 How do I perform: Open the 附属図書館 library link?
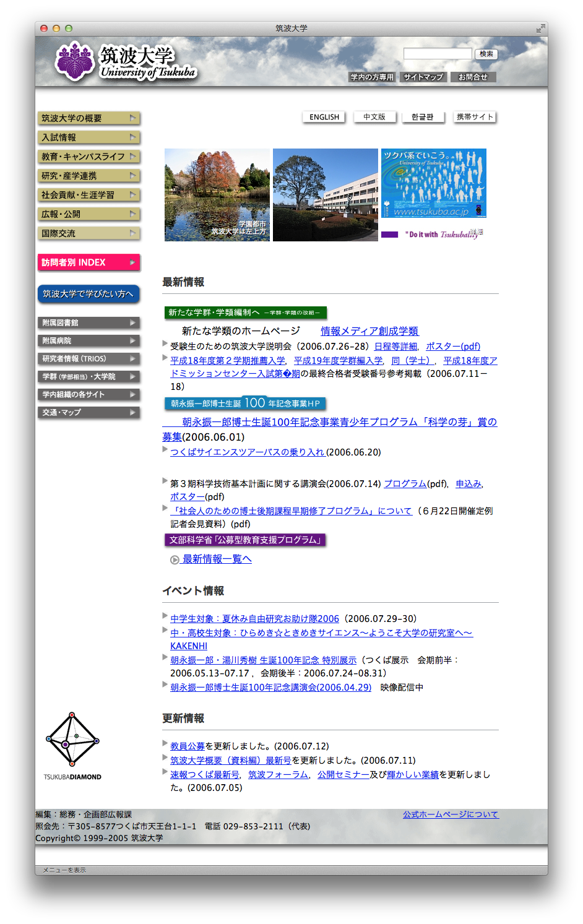pos(89,323)
